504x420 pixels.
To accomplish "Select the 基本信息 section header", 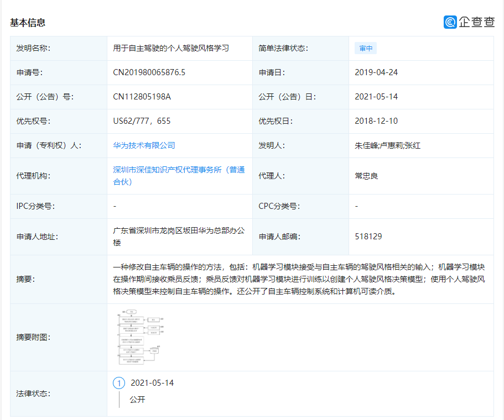I will click(x=27, y=23).
